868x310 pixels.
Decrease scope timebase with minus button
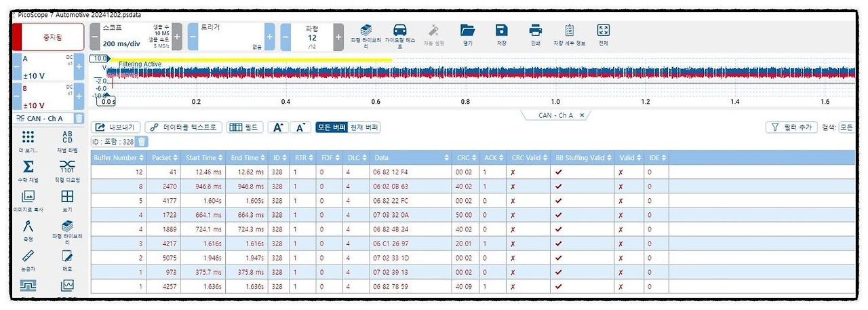(x=94, y=37)
